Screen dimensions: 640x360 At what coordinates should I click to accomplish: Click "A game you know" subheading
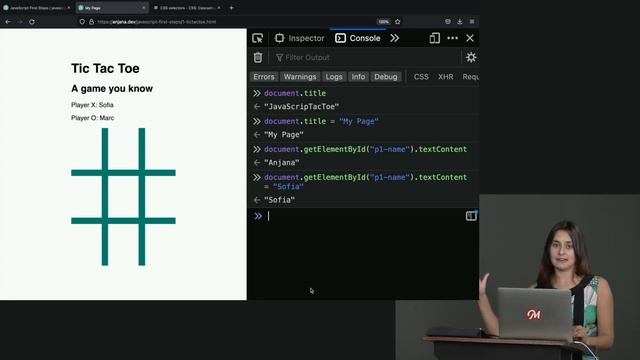(112, 89)
